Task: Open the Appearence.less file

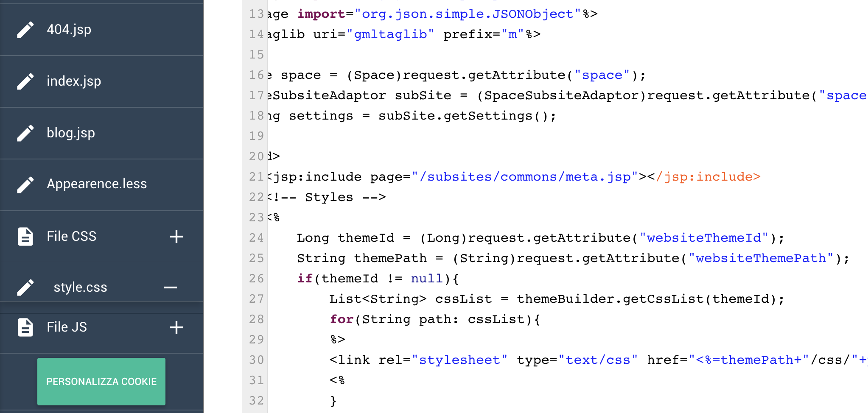Action: [97, 184]
